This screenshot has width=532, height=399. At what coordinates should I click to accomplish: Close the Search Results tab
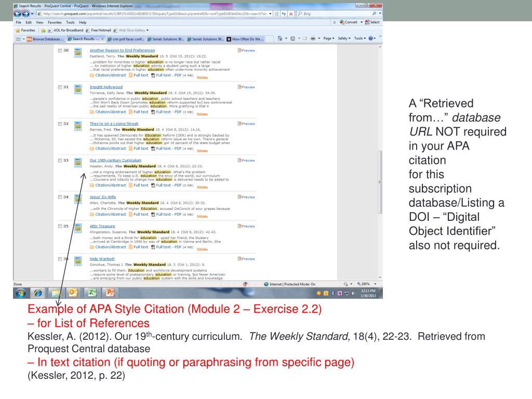(102, 39)
